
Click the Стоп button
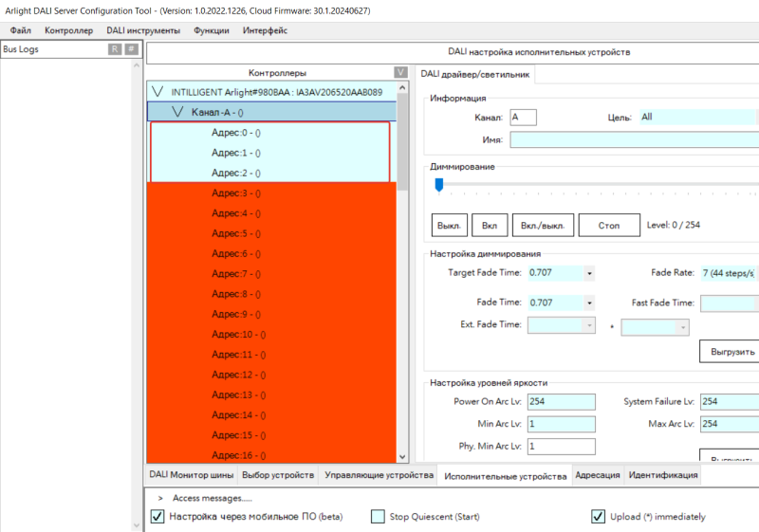(609, 226)
